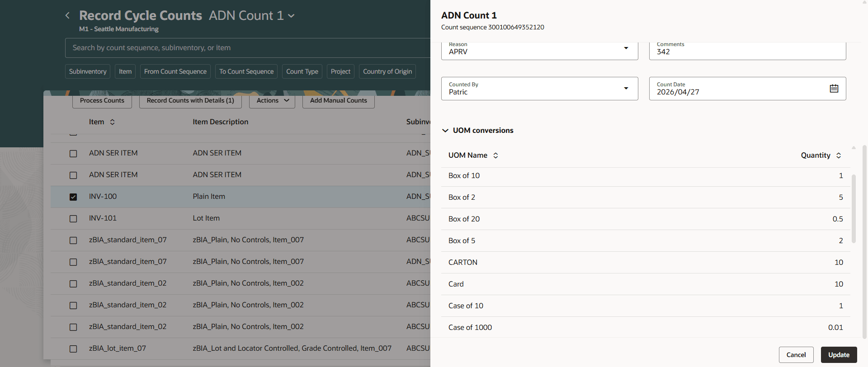The height and width of the screenshot is (367, 868).
Task: Click Record Counts with Details (1) button
Action: tap(190, 101)
